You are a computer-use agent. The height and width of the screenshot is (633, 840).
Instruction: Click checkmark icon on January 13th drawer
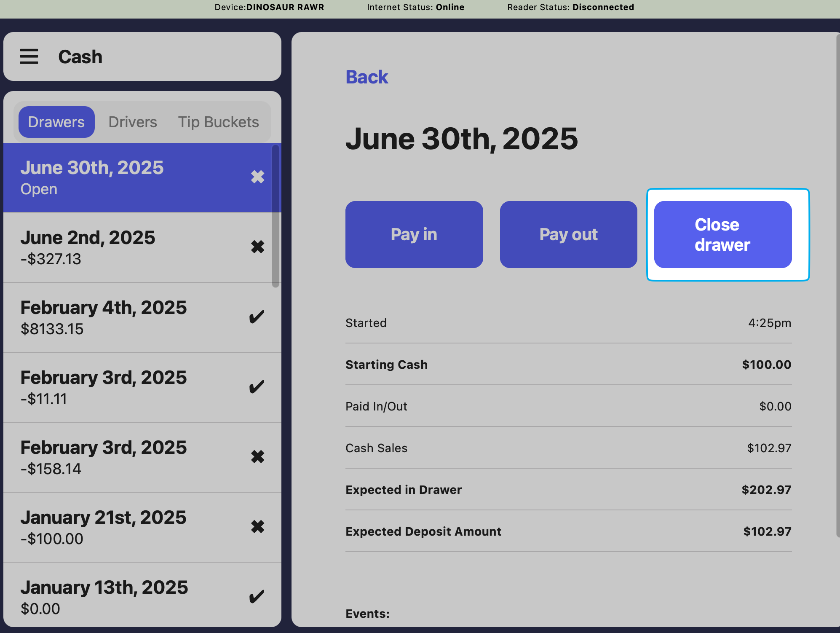257,596
